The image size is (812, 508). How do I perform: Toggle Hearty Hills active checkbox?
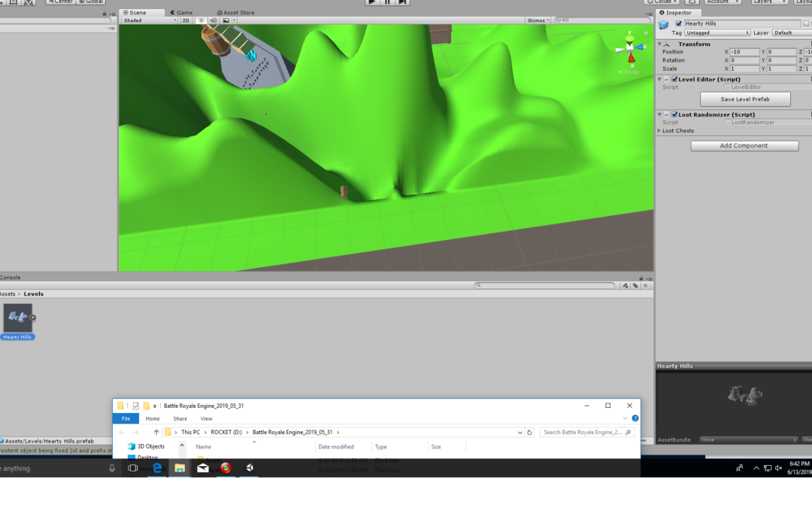(x=678, y=23)
